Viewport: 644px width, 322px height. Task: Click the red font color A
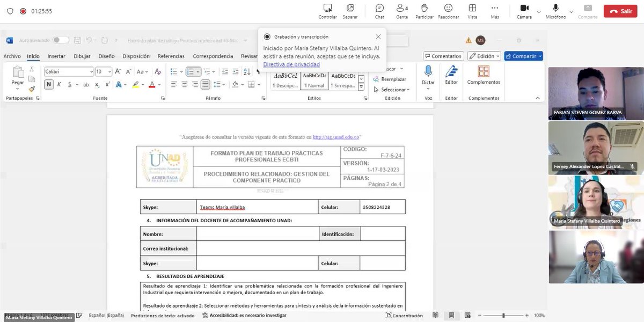pos(152,84)
